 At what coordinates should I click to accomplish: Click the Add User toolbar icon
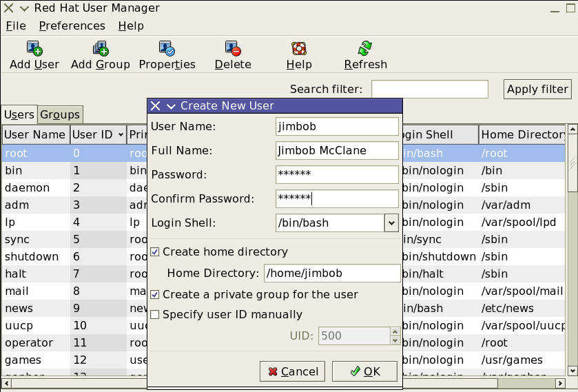[34, 48]
